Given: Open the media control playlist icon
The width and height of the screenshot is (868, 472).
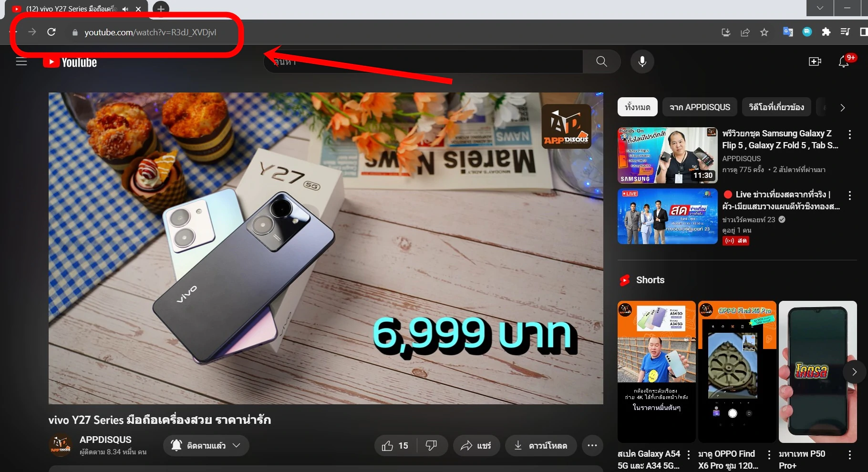Looking at the screenshot, I should (845, 32).
